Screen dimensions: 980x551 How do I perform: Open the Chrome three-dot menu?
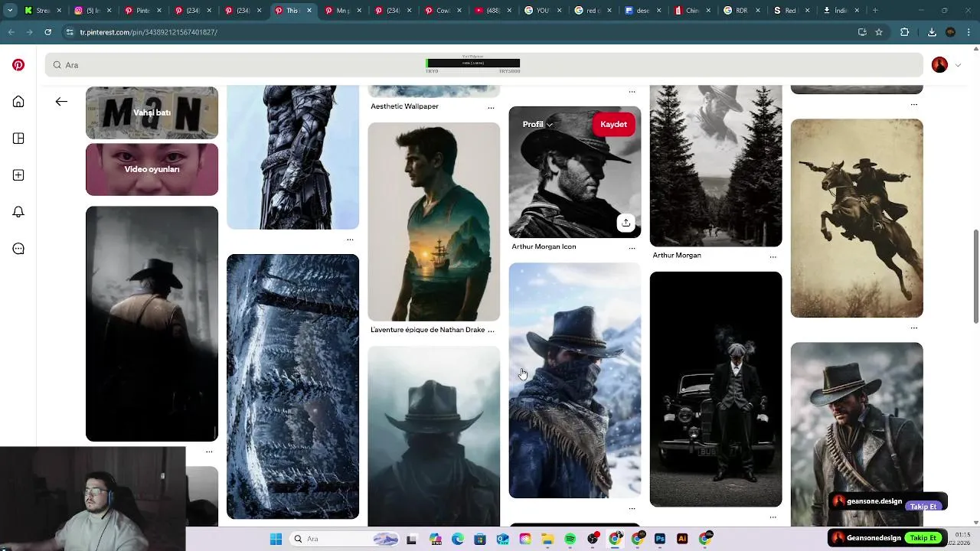tap(969, 32)
